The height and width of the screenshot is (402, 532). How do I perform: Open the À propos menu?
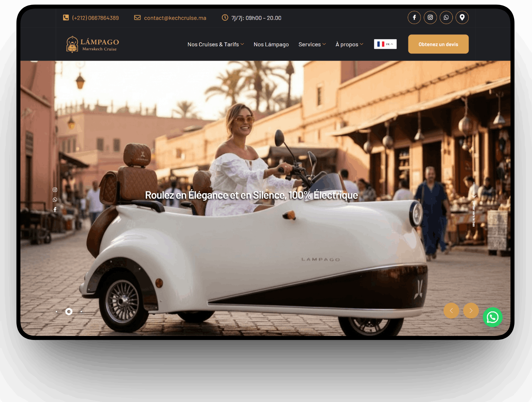(x=349, y=44)
